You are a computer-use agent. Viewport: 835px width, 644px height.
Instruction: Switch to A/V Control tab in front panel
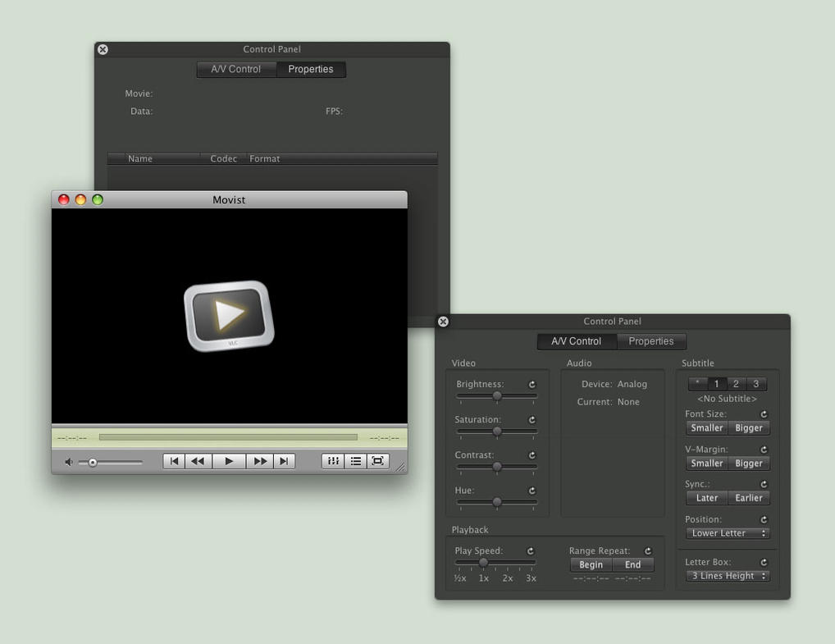pyautogui.click(x=577, y=341)
